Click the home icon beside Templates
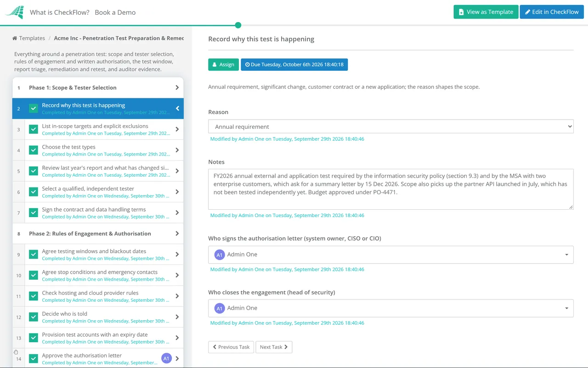This screenshot has width=588, height=368. pyautogui.click(x=15, y=38)
